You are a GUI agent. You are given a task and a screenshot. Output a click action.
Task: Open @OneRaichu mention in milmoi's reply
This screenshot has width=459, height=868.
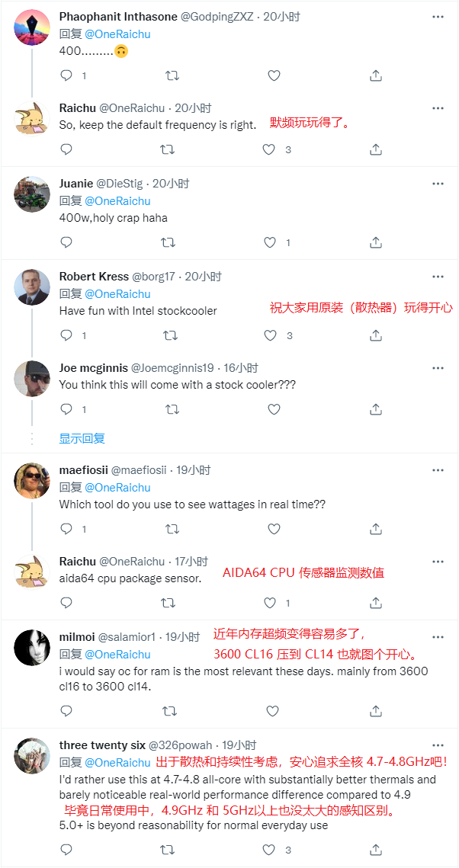click(x=117, y=655)
